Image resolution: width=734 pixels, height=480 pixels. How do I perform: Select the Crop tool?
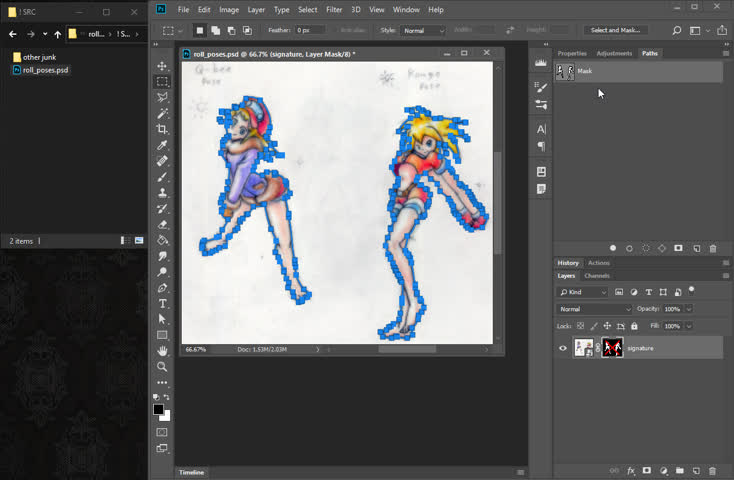point(162,129)
